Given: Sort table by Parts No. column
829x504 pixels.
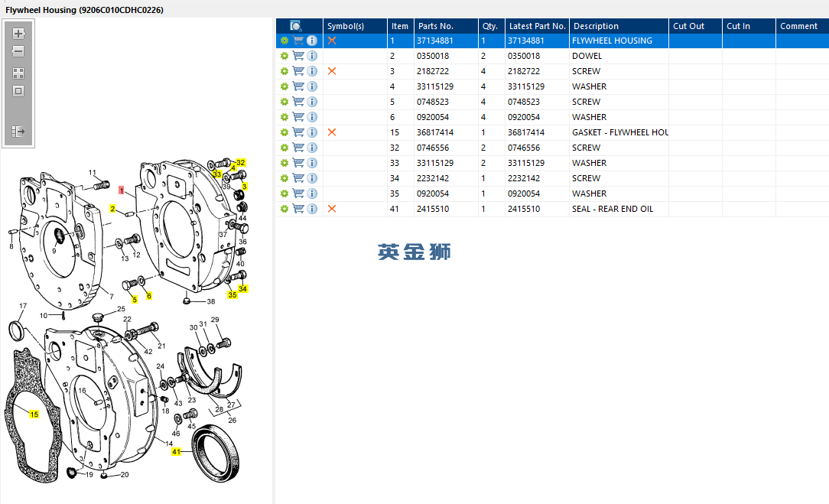Looking at the screenshot, I should (x=436, y=26).
